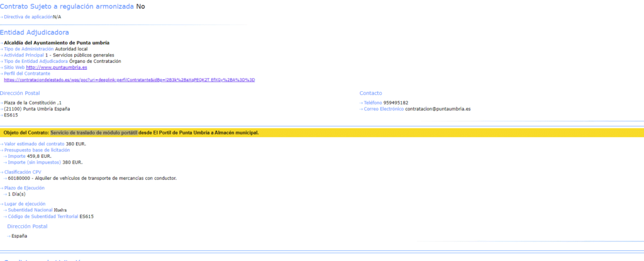Click the Entidad Adjudicadora section heading
644x261 pixels.
pyautogui.click(x=34, y=33)
